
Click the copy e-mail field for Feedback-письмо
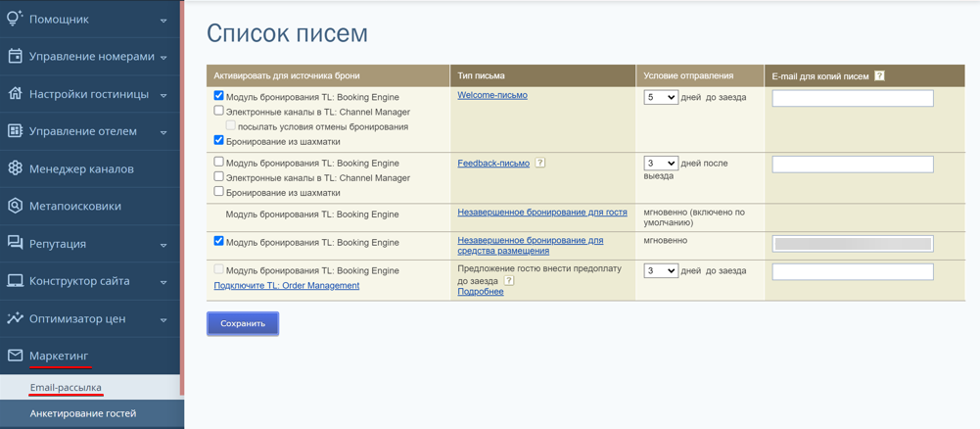(853, 164)
